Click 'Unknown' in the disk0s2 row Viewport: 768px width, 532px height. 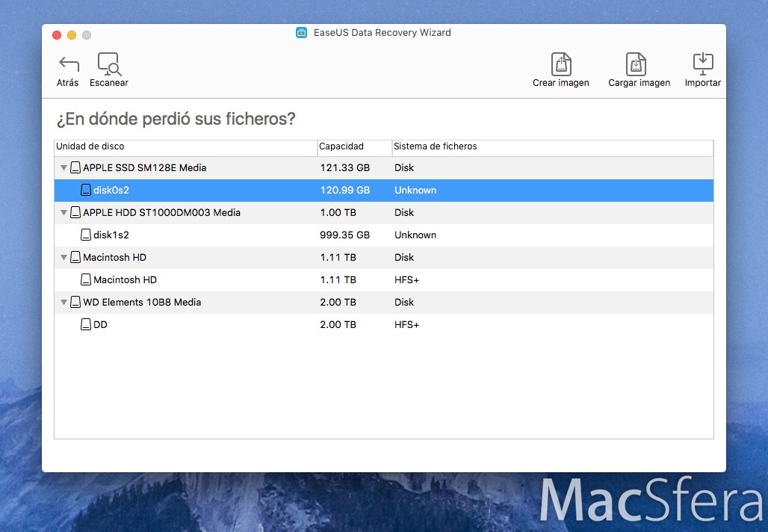415,190
